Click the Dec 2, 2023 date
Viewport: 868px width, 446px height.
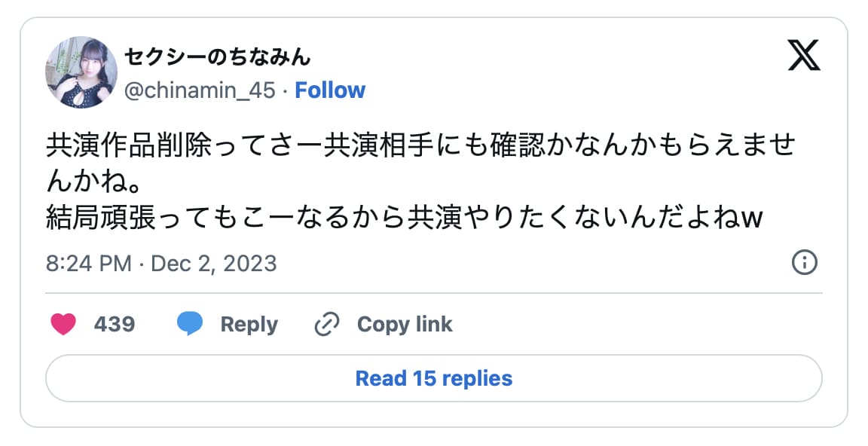[214, 264]
